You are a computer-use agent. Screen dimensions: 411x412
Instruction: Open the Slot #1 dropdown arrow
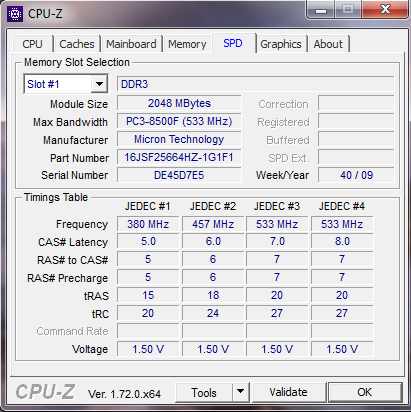99,84
